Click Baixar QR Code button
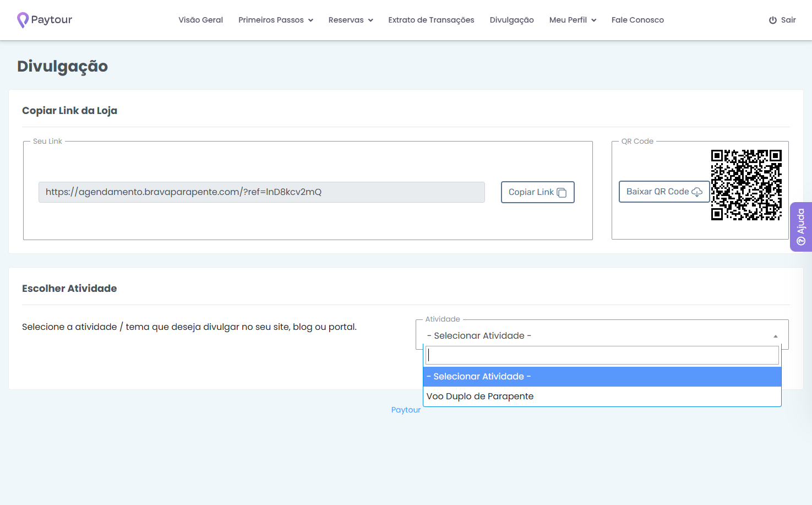Screen dimensions: 812x505 pos(664,192)
